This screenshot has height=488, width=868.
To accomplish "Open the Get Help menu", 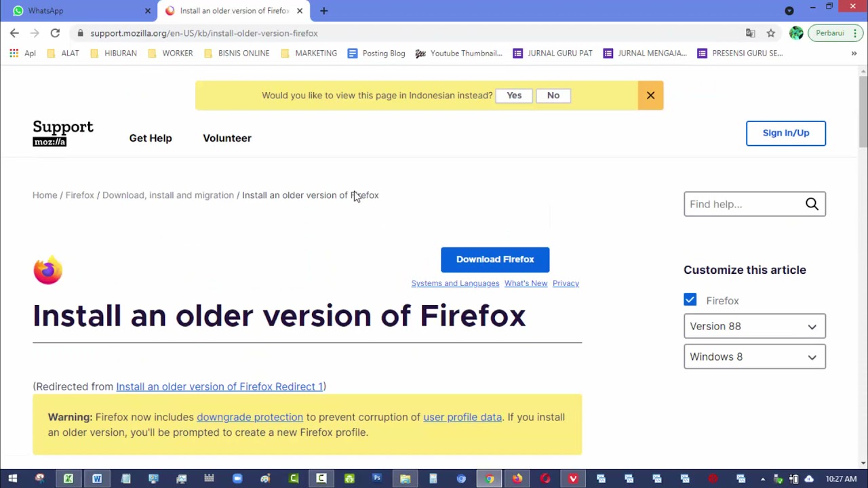I will pyautogui.click(x=151, y=138).
